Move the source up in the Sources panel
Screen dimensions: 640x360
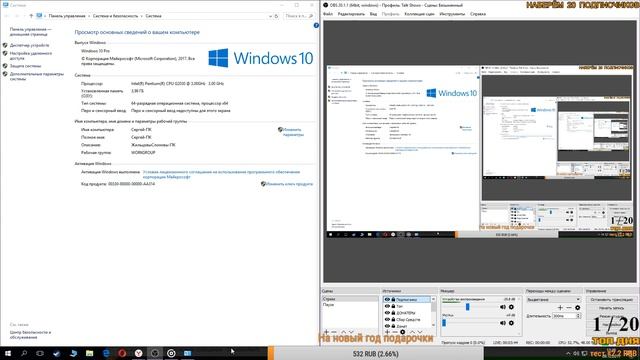[x=412, y=332]
